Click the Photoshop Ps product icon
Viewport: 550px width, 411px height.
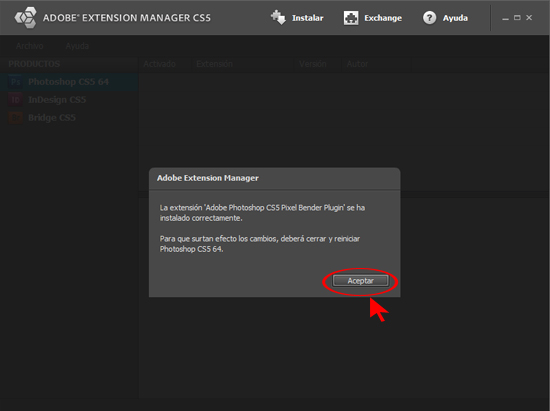pos(15,82)
